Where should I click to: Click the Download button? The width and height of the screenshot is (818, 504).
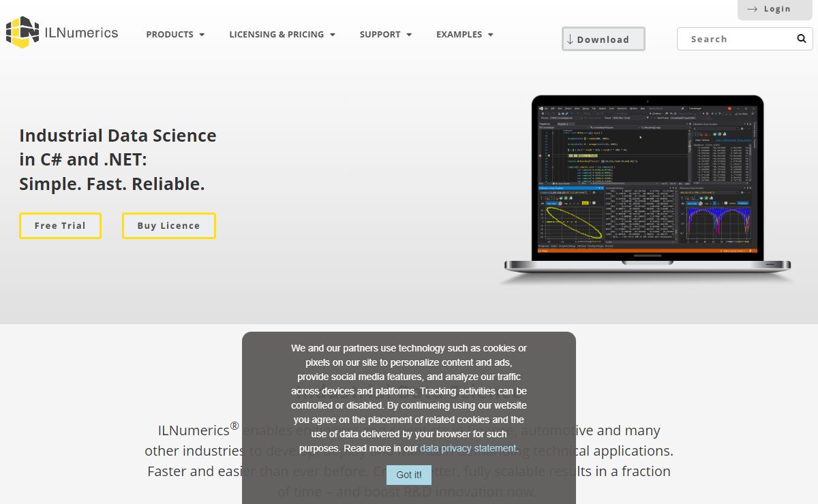pyautogui.click(x=603, y=39)
